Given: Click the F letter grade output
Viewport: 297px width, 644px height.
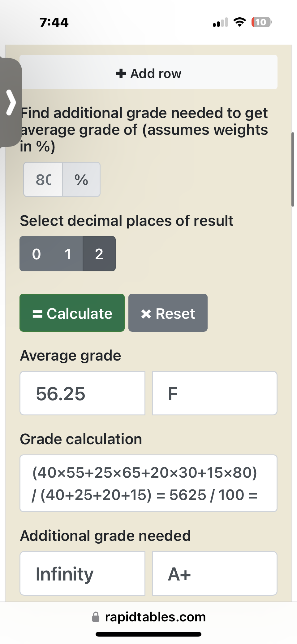Looking at the screenshot, I should (215, 393).
